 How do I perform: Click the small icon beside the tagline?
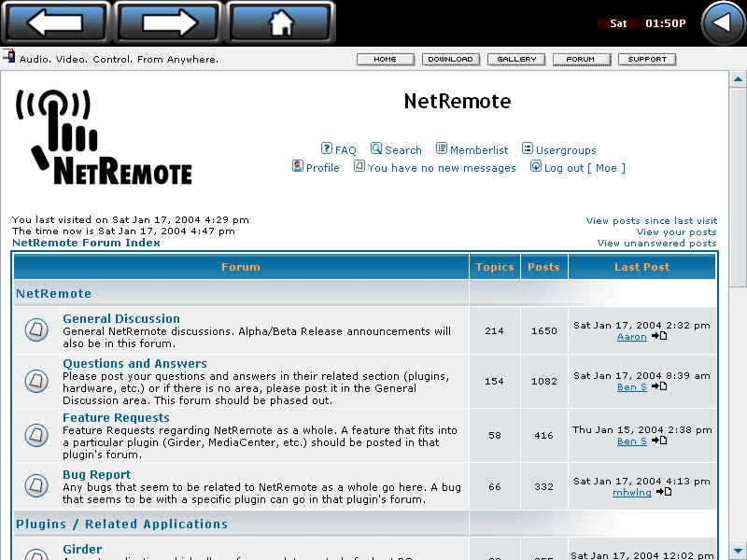8,56
